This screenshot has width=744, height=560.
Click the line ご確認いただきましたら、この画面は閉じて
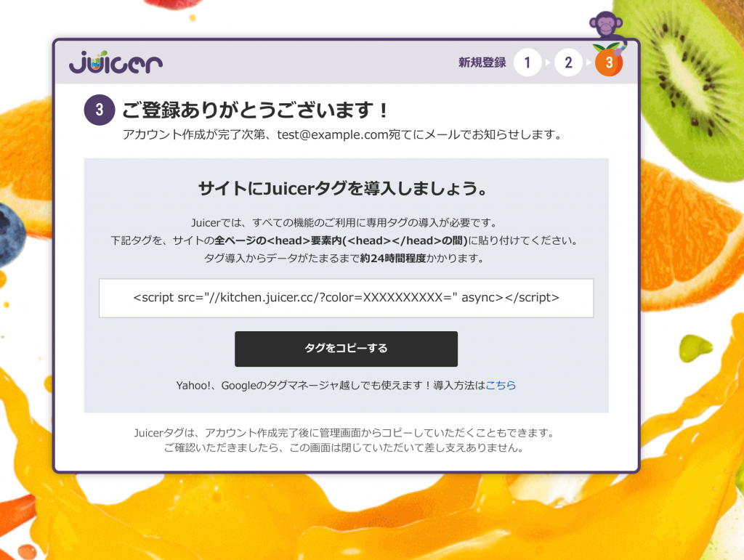344,447
